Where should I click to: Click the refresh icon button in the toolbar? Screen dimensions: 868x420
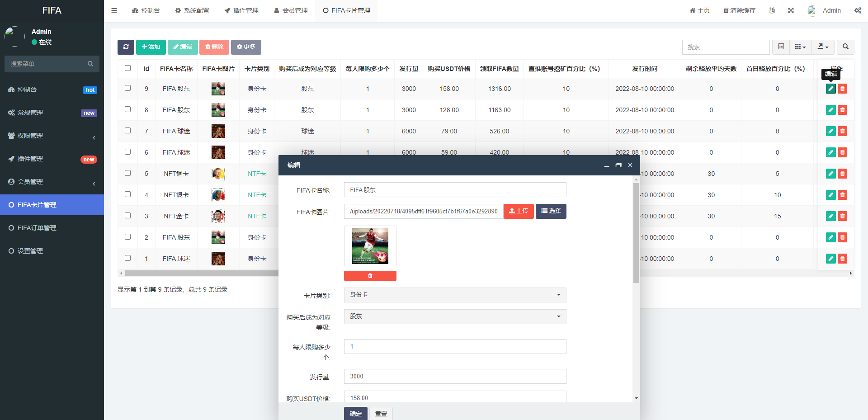pyautogui.click(x=126, y=47)
